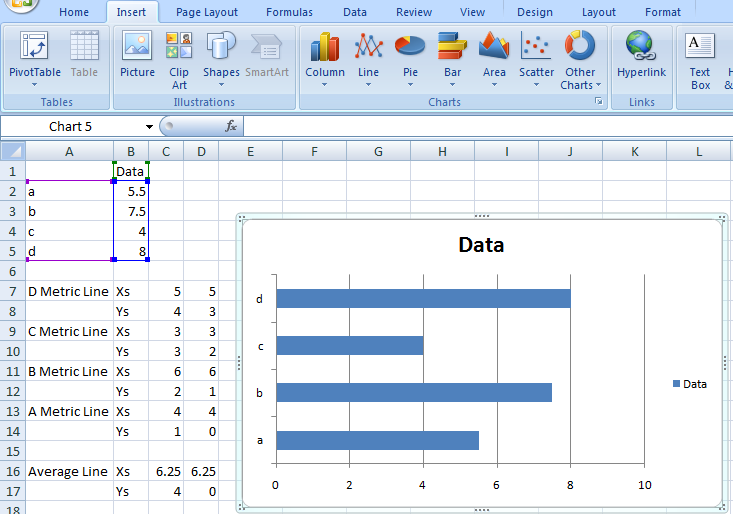The height and width of the screenshot is (514, 733).
Task: Insert a Text Box
Action: [700, 58]
